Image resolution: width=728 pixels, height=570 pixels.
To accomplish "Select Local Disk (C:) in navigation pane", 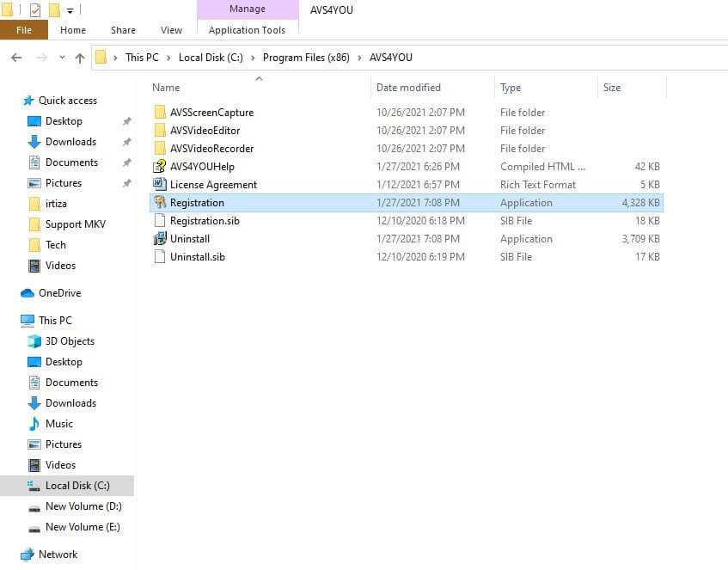I will [68, 486].
